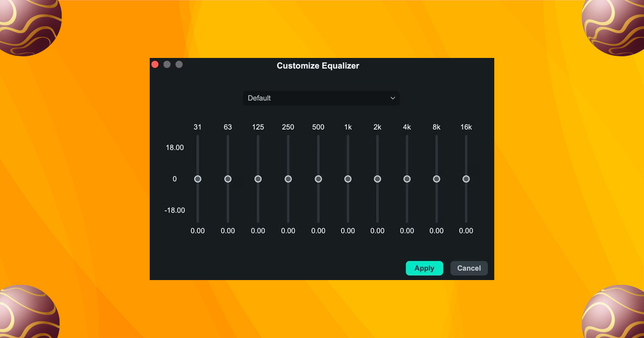Cancel the equalizer customization
This screenshot has width=644, height=338.
(469, 268)
